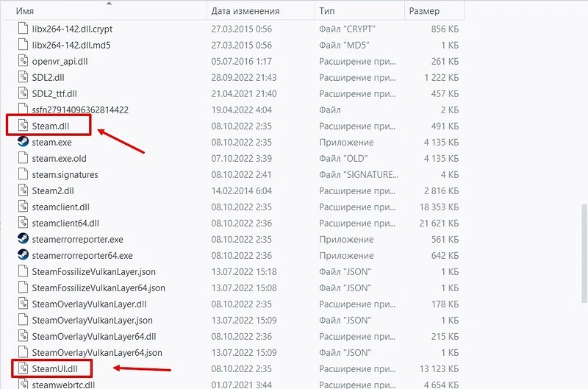Viewport: 588px width, 389px height.
Task: Select the steamerrorreporter64.exe file name
Action: [82, 255]
